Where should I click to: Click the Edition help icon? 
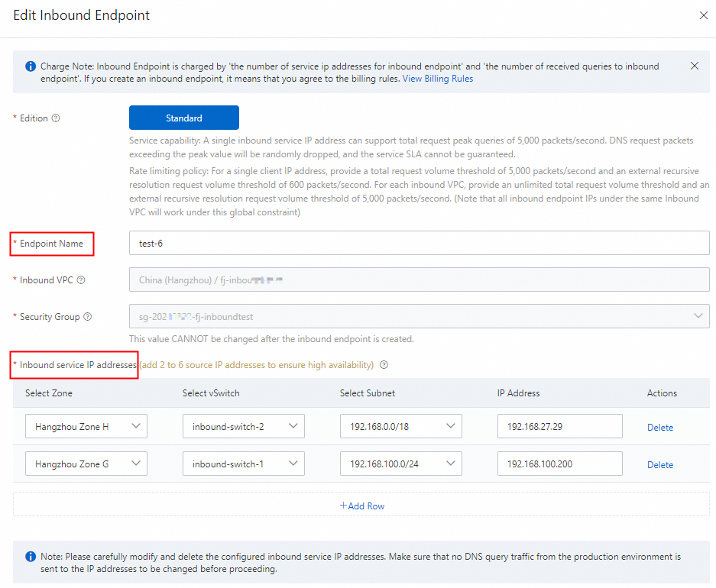56,118
